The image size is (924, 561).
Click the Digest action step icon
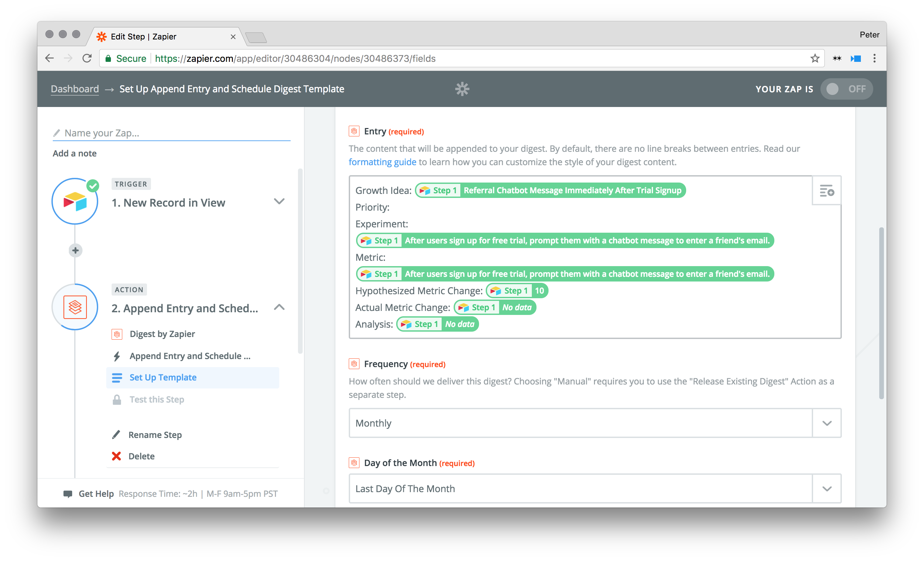[x=75, y=307]
